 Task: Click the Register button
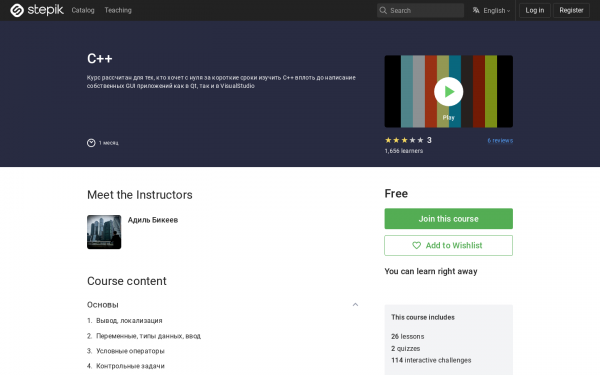pos(571,10)
